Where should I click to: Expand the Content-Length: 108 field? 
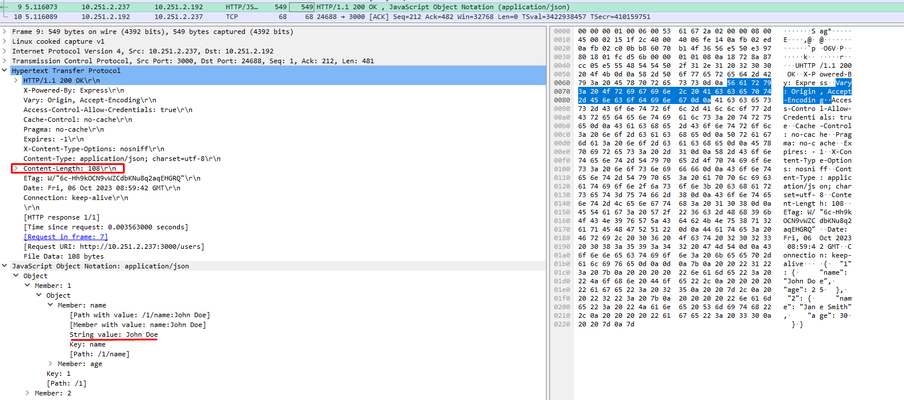click(x=17, y=168)
